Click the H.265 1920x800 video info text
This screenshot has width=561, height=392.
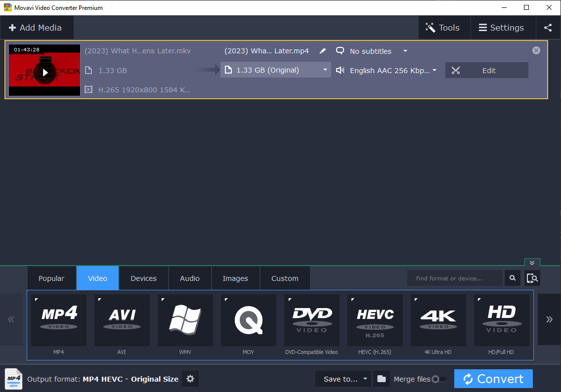point(144,90)
